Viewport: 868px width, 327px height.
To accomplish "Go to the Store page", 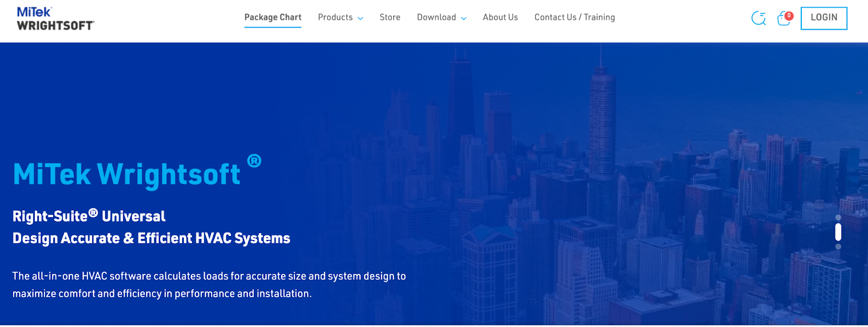I will (390, 17).
